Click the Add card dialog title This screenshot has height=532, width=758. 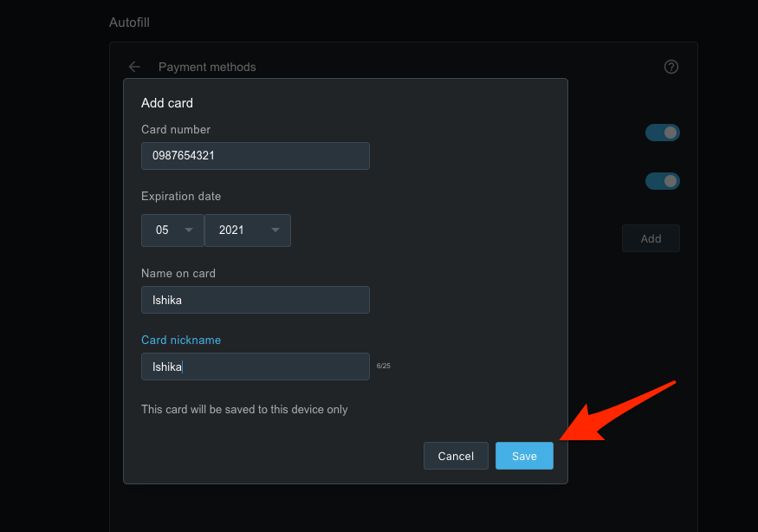pos(167,103)
